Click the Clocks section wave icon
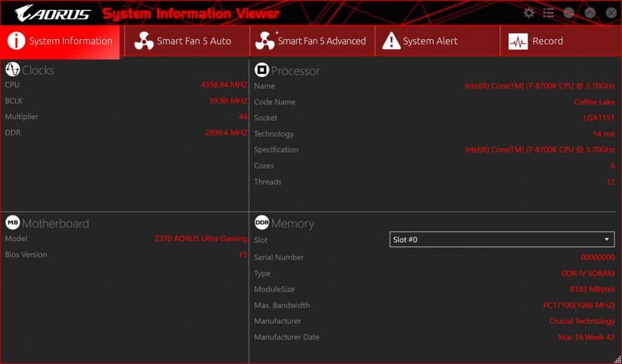The image size is (622, 364). (12, 70)
